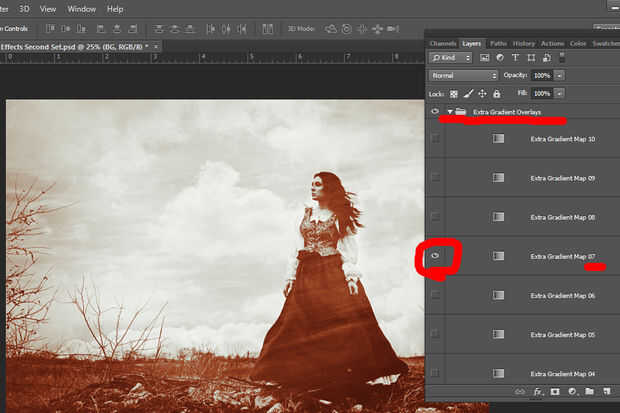Switch to the Channels tab
The height and width of the screenshot is (413, 620).
(x=443, y=43)
